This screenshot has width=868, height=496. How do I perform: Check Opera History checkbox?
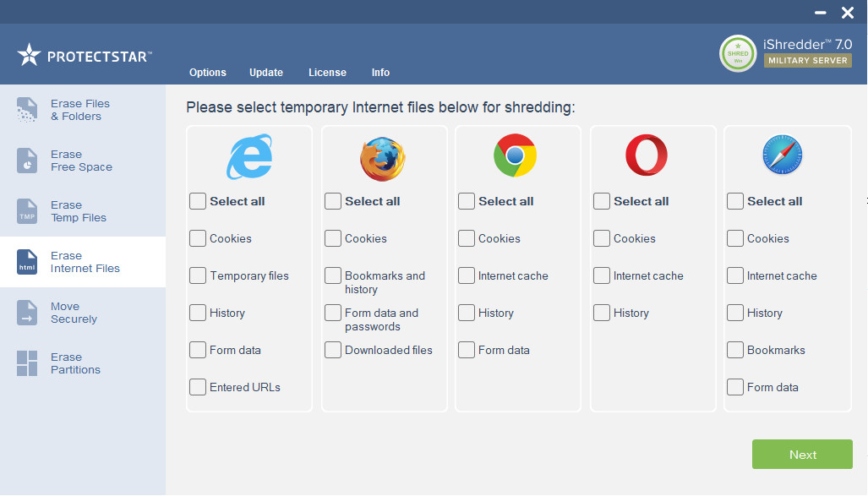601,313
